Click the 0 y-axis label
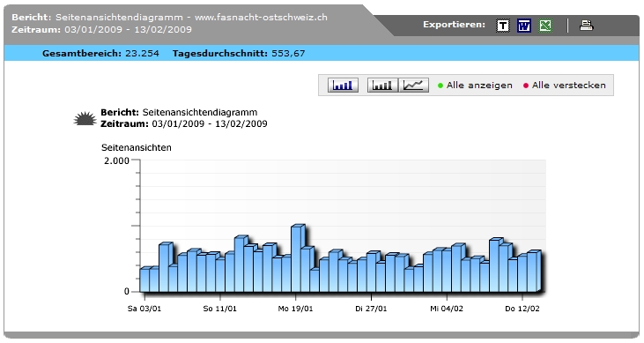644x343 pixels. tap(127, 292)
